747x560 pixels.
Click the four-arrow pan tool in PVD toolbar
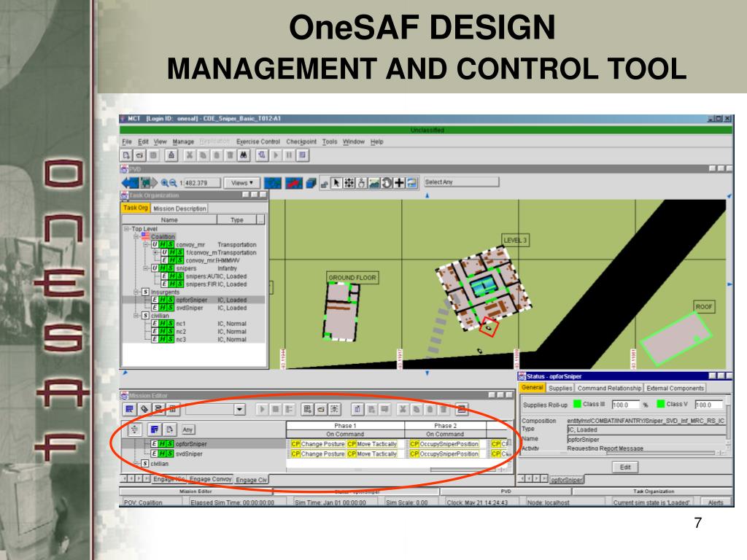[x=349, y=183]
